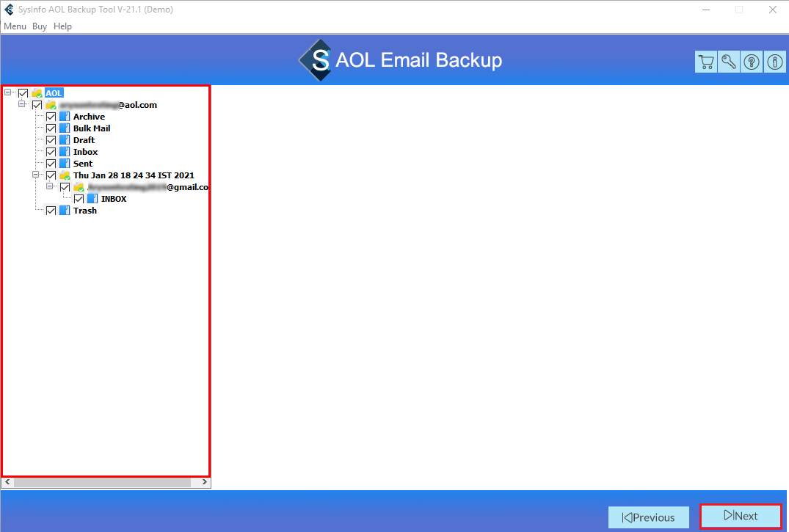Click the Sent folder icon
Image resolution: width=789 pixels, height=532 pixels.
pyautogui.click(x=65, y=164)
